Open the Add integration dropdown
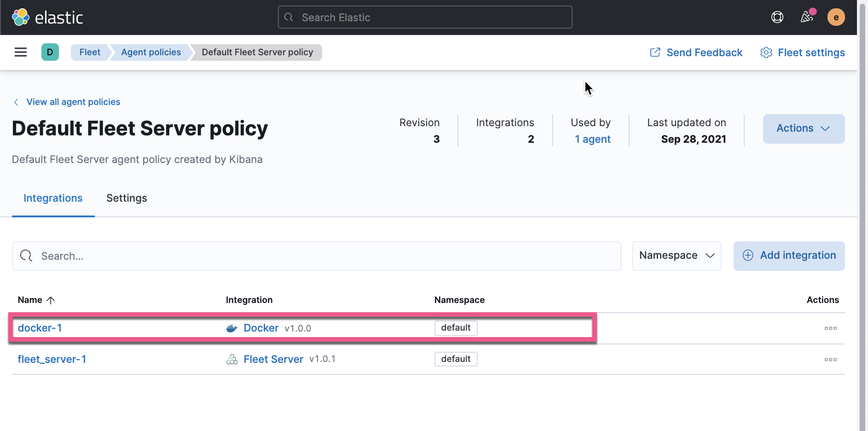The width and height of the screenshot is (868, 431). point(788,256)
